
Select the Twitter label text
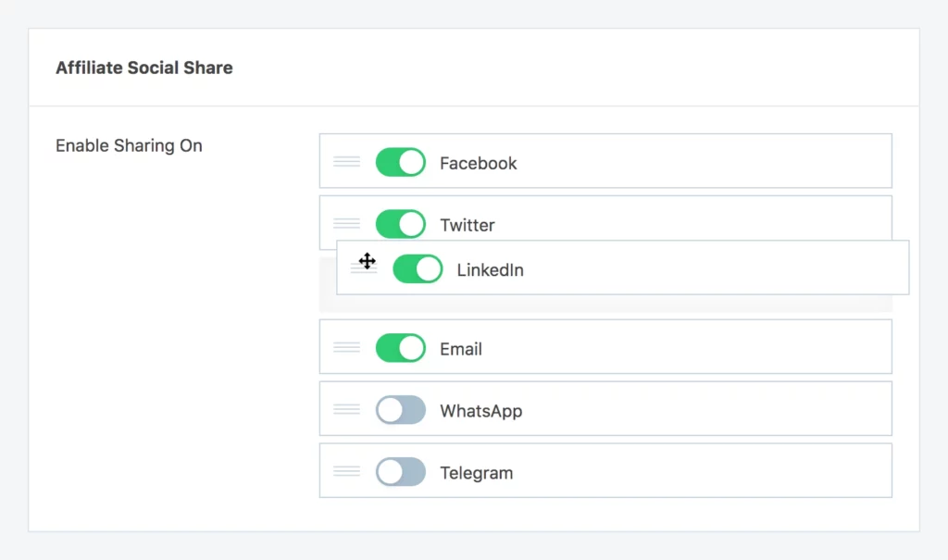point(467,225)
